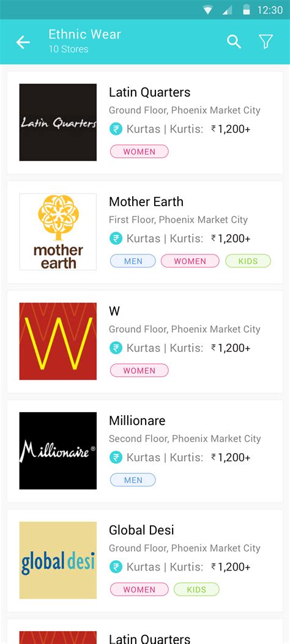Image resolution: width=290 pixels, height=644 pixels.
Task: Select KIDS tag under Global Desi
Action: [x=196, y=590]
